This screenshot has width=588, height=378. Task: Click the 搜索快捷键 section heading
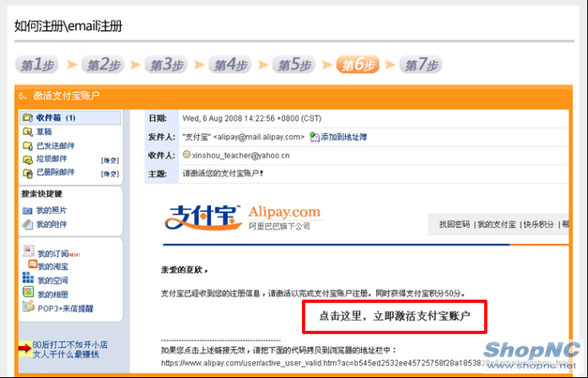click(x=41, y=194)
